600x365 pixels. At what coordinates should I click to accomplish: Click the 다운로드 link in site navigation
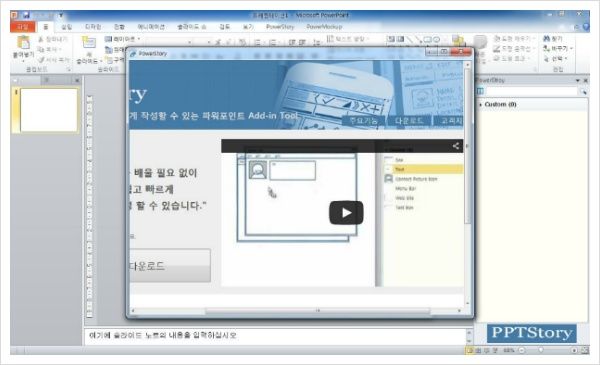(x=409, y=121)
